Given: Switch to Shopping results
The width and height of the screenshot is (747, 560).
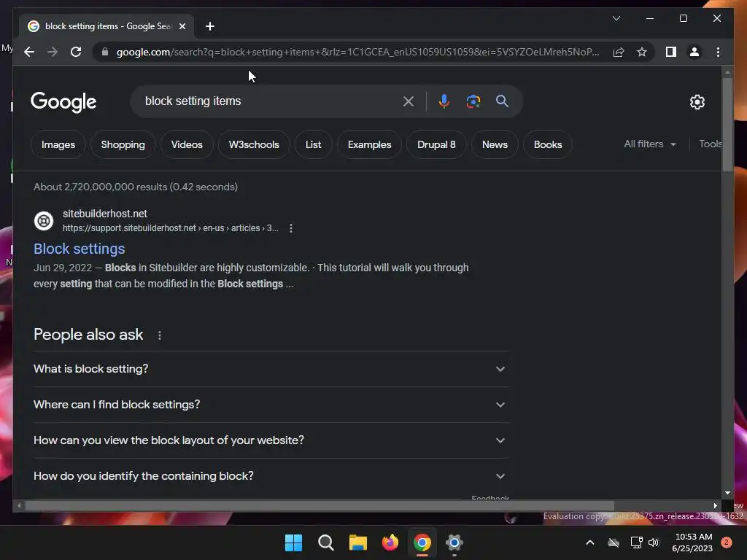Looking at the screenshot, I should 123,144.
